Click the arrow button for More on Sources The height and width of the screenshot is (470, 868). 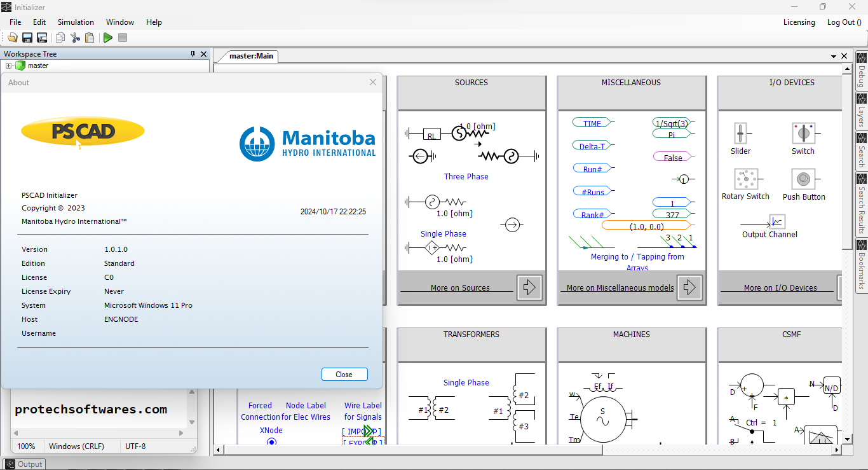point(529,287)
